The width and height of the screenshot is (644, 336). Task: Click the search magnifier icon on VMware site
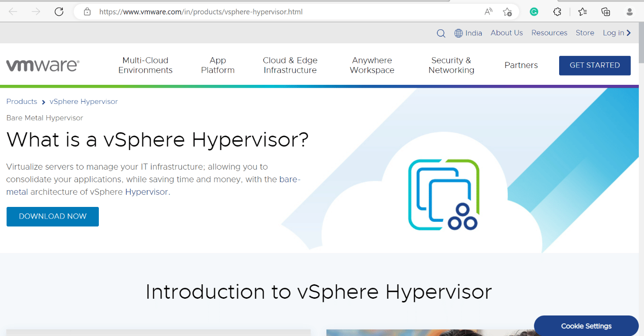click(x=441, y=33)
